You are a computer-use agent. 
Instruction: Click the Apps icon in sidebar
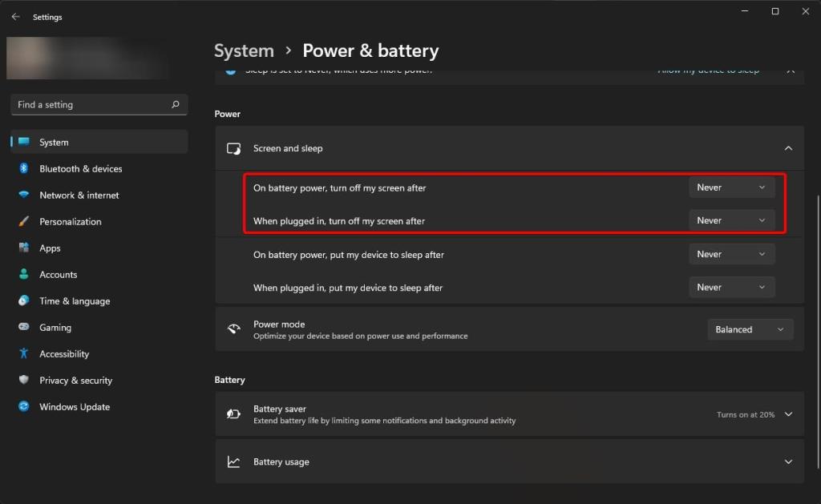23,248
